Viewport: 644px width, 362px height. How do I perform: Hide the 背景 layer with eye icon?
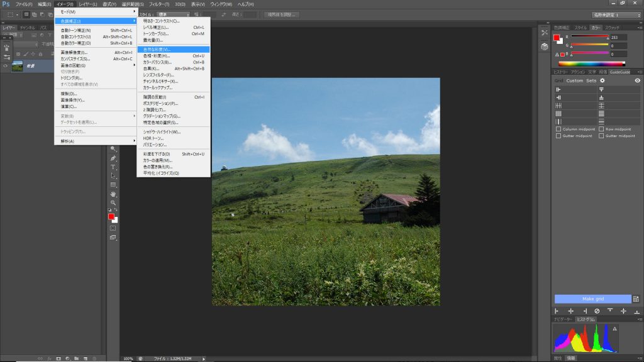[x=5, y=66]
